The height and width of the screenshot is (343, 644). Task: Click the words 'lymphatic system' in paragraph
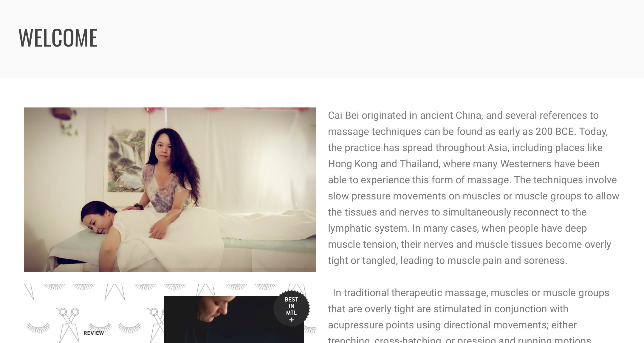tap(369, 228)
